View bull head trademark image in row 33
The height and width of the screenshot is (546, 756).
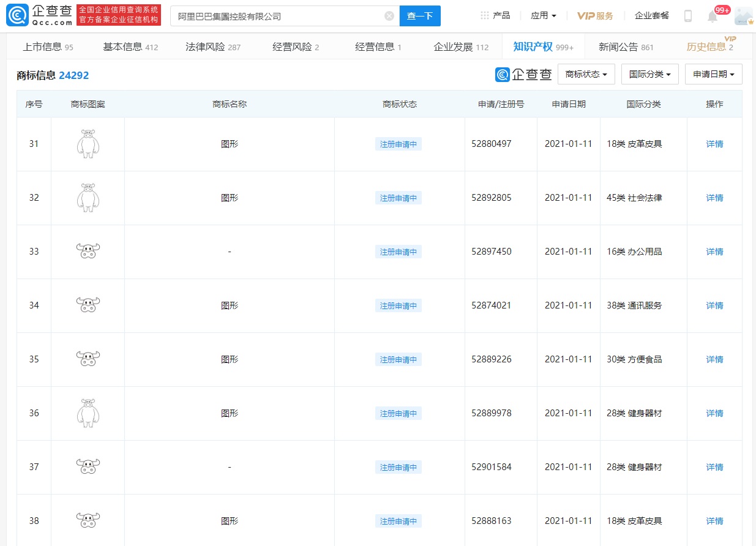click(x=88, y=252)
